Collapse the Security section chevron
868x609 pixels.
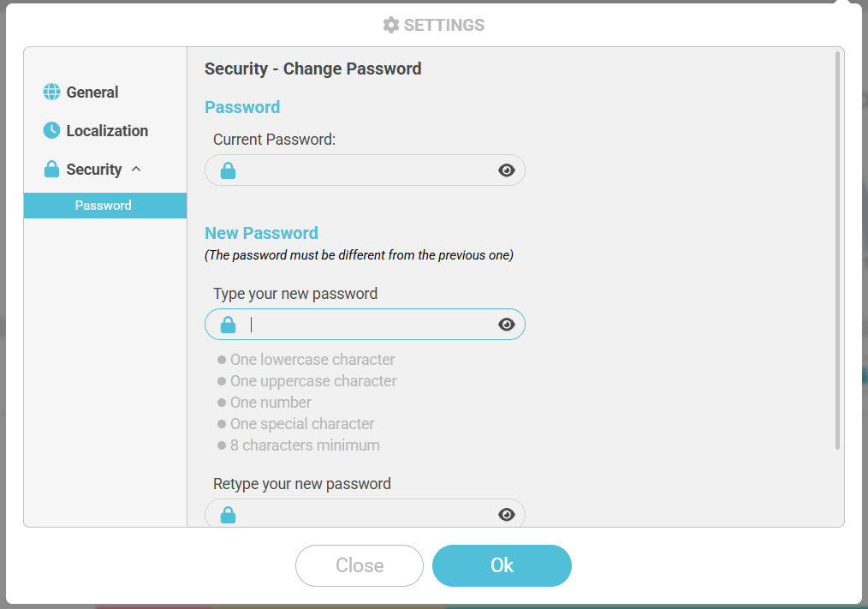point(136,170)
